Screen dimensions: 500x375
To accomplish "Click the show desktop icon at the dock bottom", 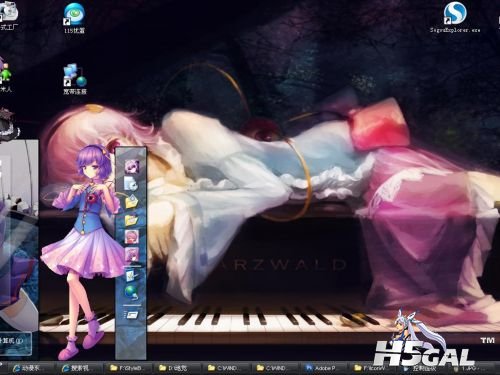I will coord(131,314).
